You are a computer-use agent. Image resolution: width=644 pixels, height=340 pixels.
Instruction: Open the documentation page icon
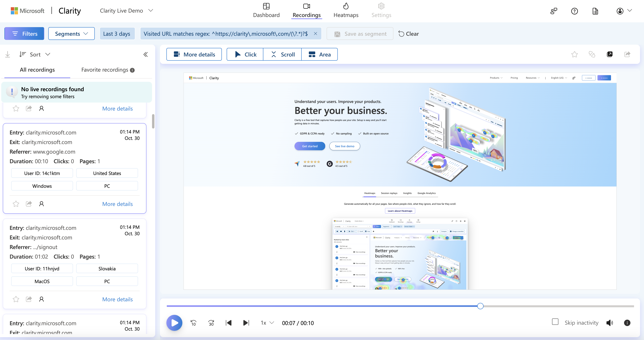(x=595, y=11)
